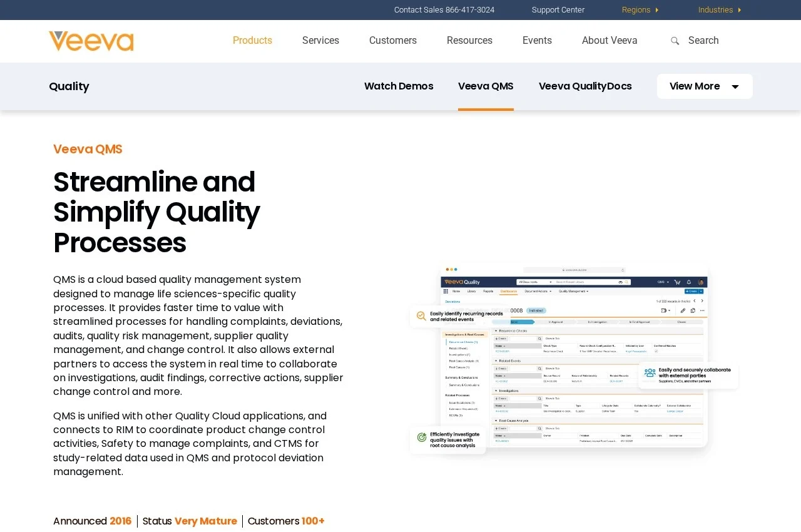The height and width of the screenshot is (532, 801).
Task: Expand the View More menu
Action: (705, 86)
